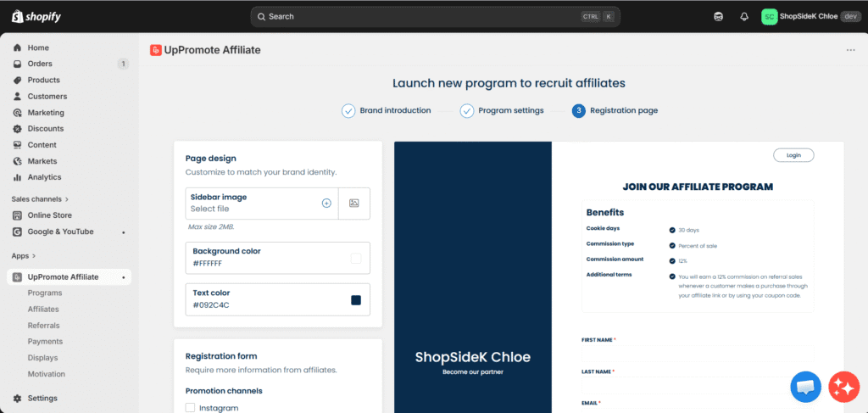Screen dimensions: 868x413
Task: Click the Orders inbox icon
Action: click(x=17, y=64)
